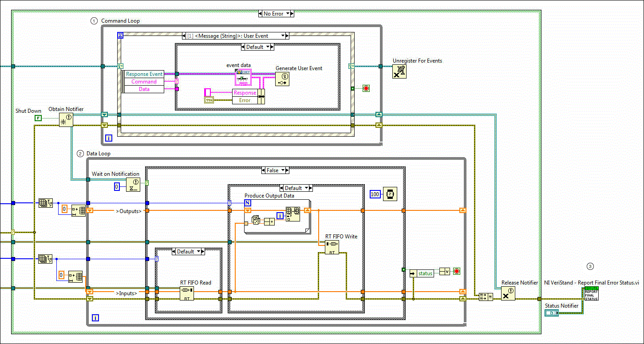Open the Default selector above Produce Output Data

coord(296,188)
